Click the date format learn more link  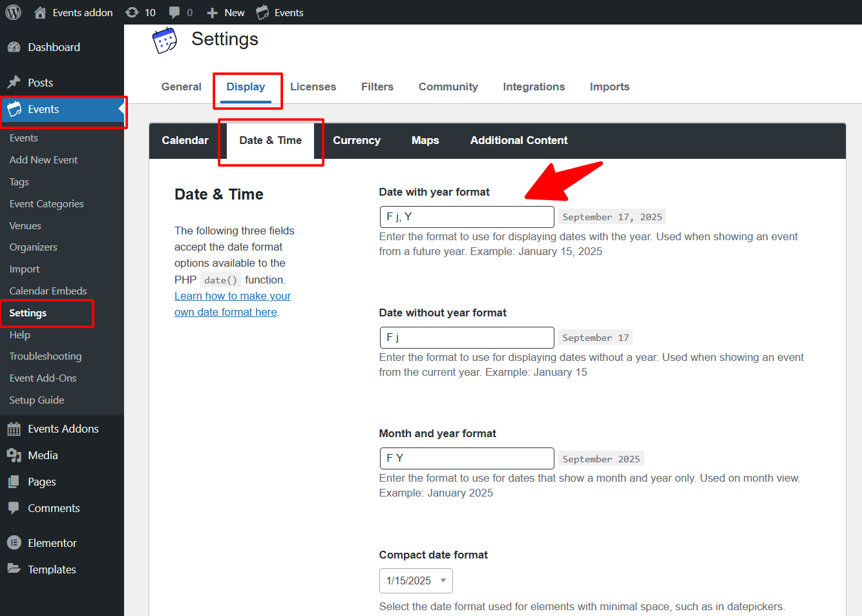click(x=233, y=296)
